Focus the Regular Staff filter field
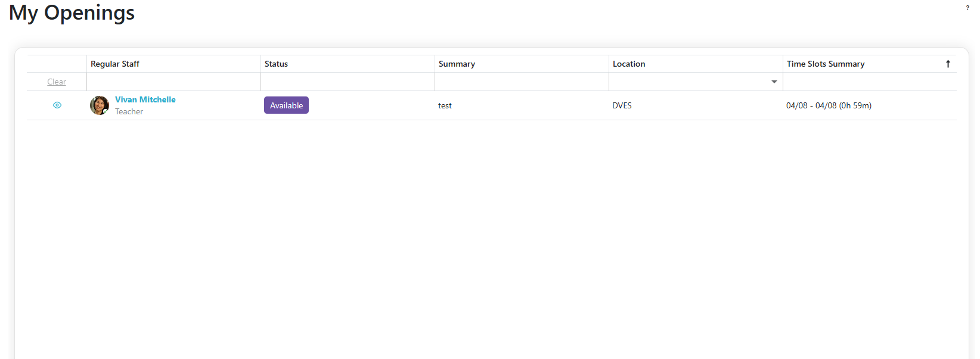The width and height of the screenshot is (980, 359). [x=173, y=82]
